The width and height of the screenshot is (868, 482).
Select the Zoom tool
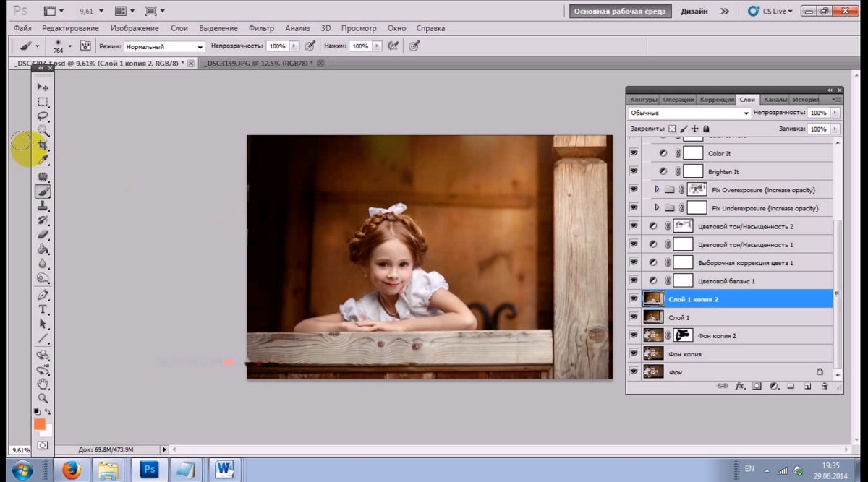[43, 398]
